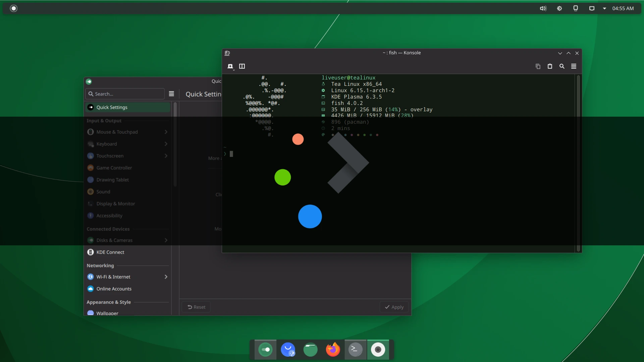This screenshot has height=362, width=644.
Task: Open the blue software center from the taskbar
Action: coord(288,349)
